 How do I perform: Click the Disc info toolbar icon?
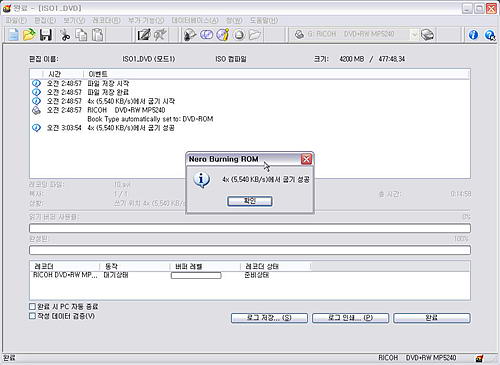click(x=223, y=35)
